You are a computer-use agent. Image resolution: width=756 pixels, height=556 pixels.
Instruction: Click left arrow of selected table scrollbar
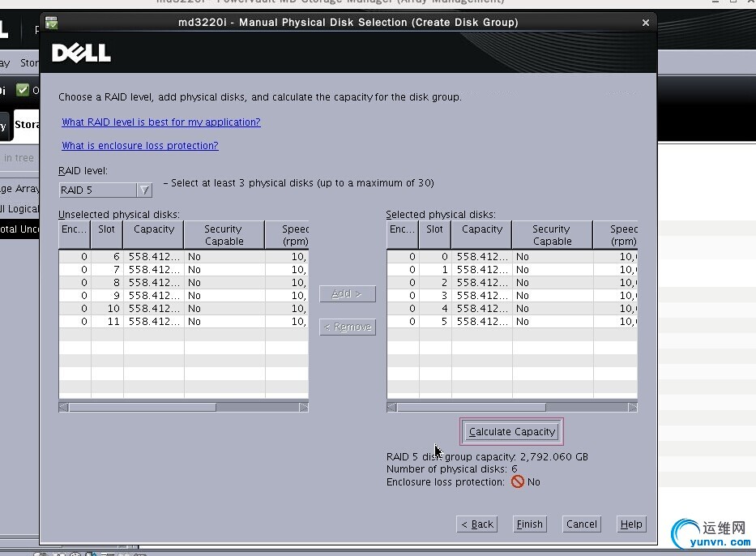pyautogui.click(x=392, y=408)
